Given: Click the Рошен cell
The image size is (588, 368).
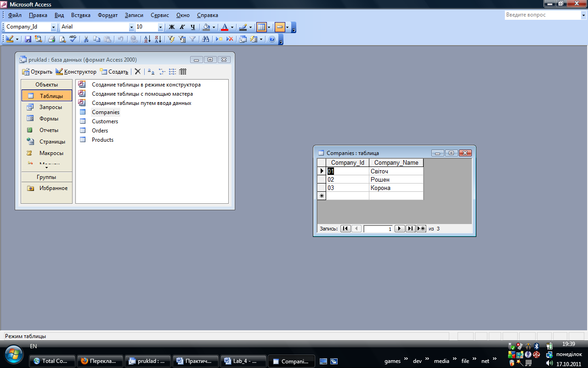Looking at the screenshot, I should 396,179.
